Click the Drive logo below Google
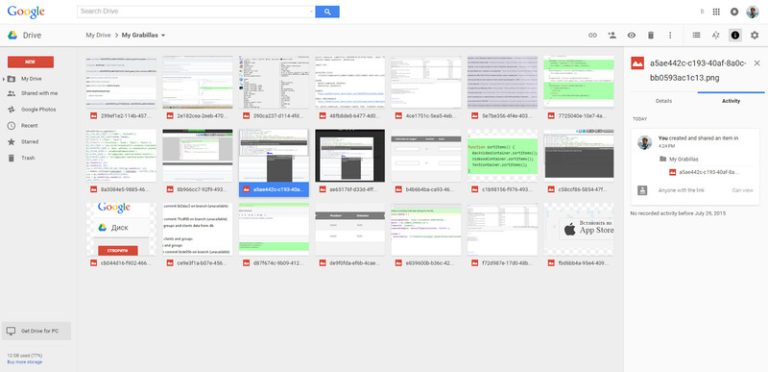This screenshot has width=768, height=372. 24,35
